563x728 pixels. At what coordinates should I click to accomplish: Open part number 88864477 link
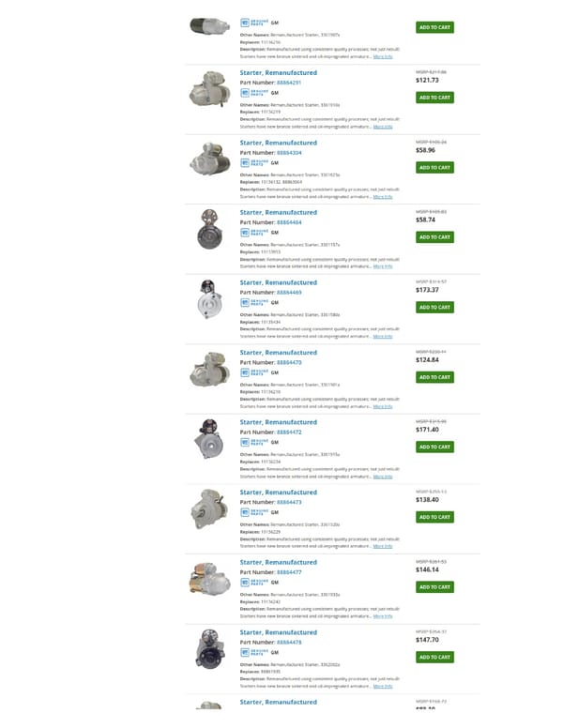[x=289, y=572]
